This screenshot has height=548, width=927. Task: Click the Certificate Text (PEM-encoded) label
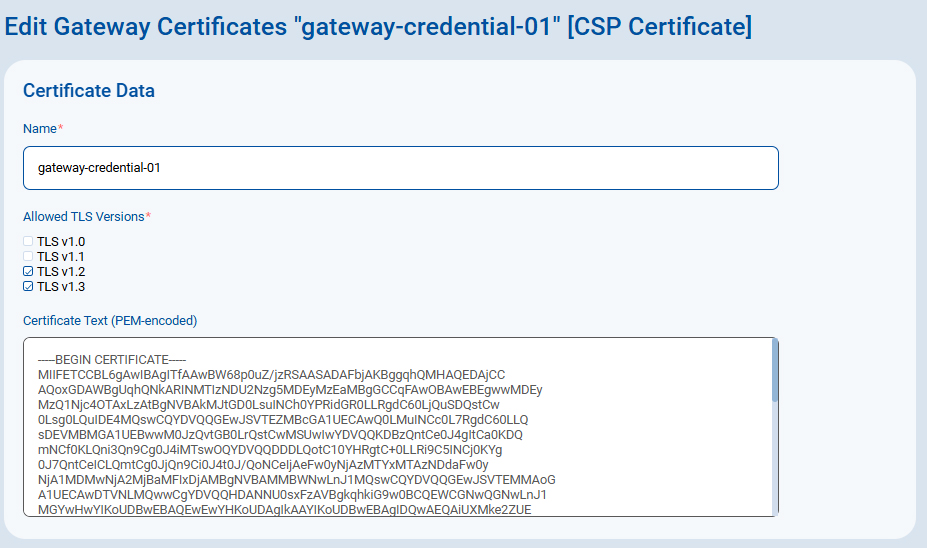point(110,321)
